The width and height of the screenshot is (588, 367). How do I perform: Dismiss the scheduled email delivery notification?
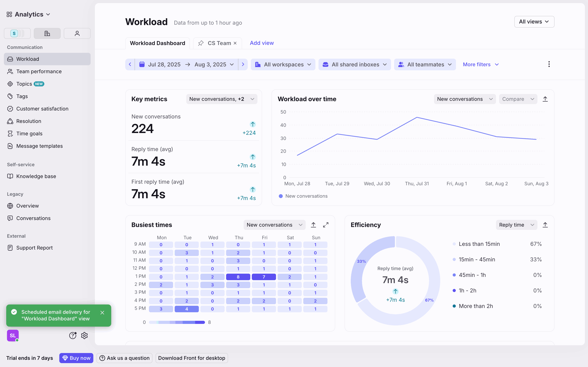[x=102, y=313]
